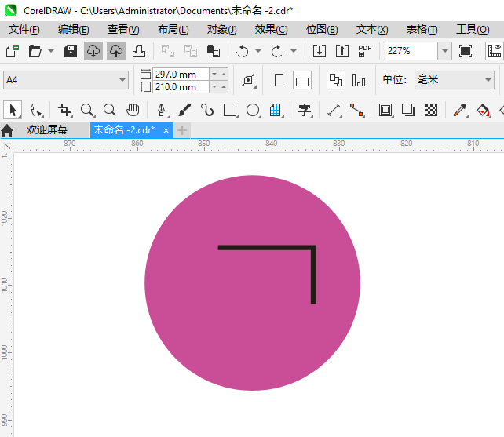Viewport: 504px width, 437px height.
Task: Select the Pan hand tool
Action: pos(133,110)
